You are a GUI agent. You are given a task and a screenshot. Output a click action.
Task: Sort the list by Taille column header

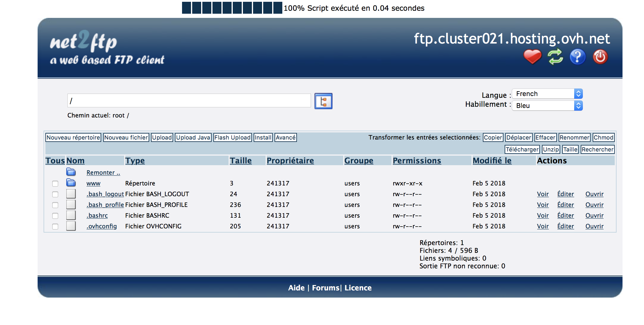[x=241, y=161]
